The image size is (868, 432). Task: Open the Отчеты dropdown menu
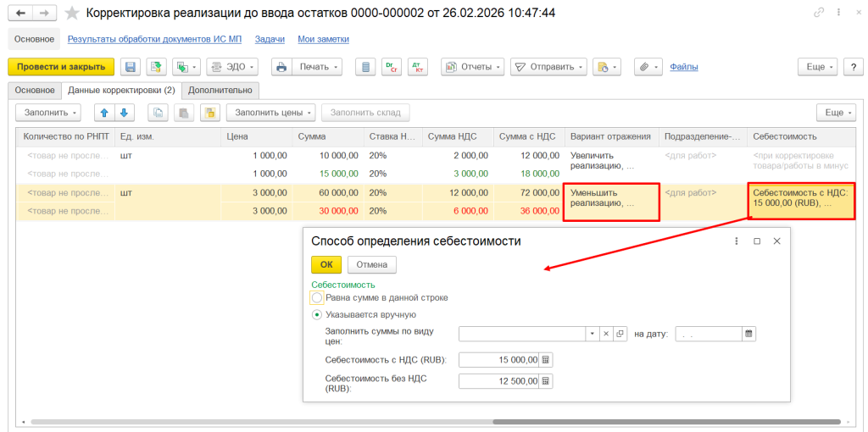[472, 67]
